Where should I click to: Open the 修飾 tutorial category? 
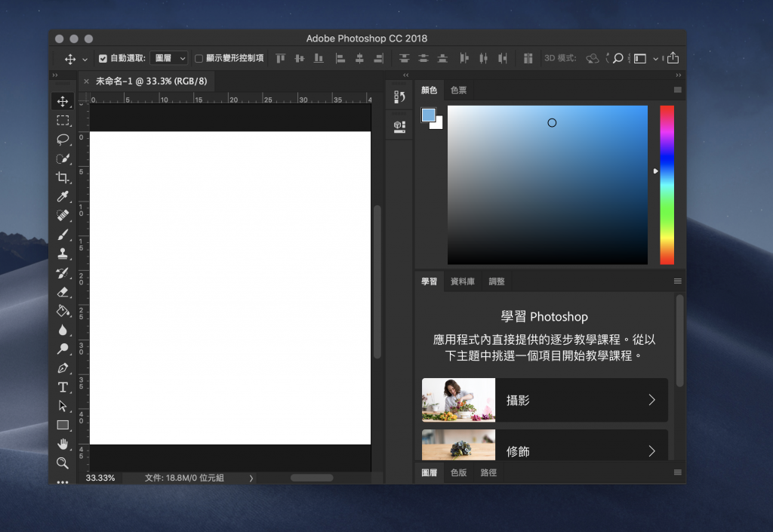(x=545, y=445)
